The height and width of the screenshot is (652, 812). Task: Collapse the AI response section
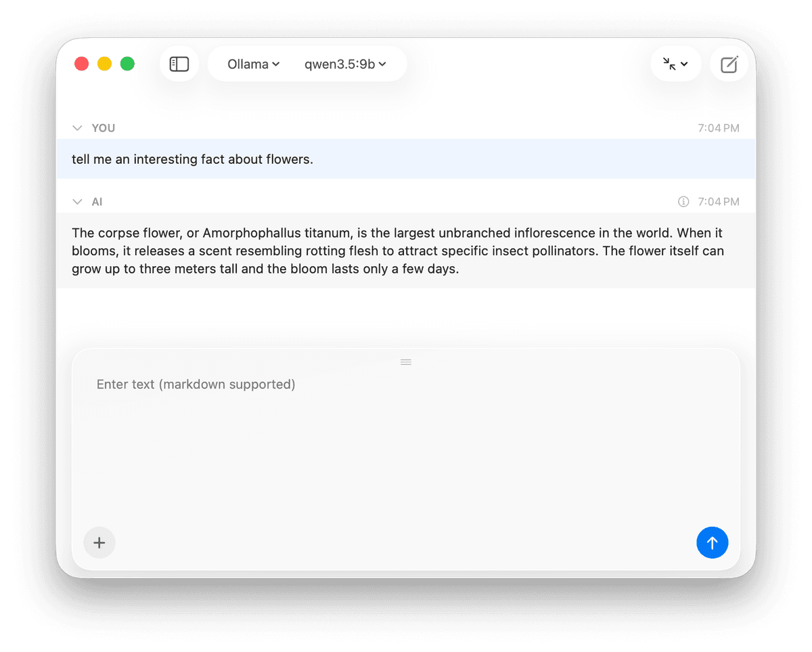coord(77,201)
